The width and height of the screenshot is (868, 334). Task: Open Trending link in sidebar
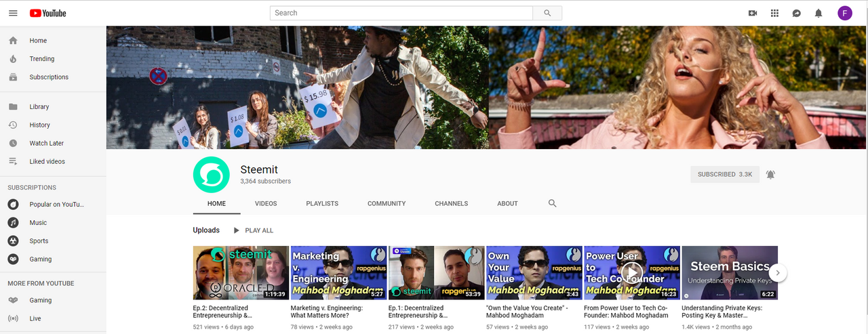(x=42, y=59)
